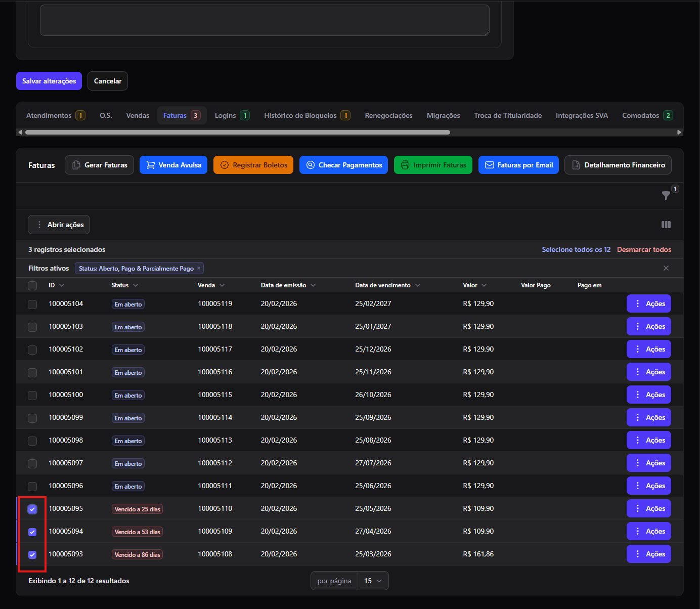Click Imprimir Faturas printer button
The image size is (700, 609).
click(433, 165)
